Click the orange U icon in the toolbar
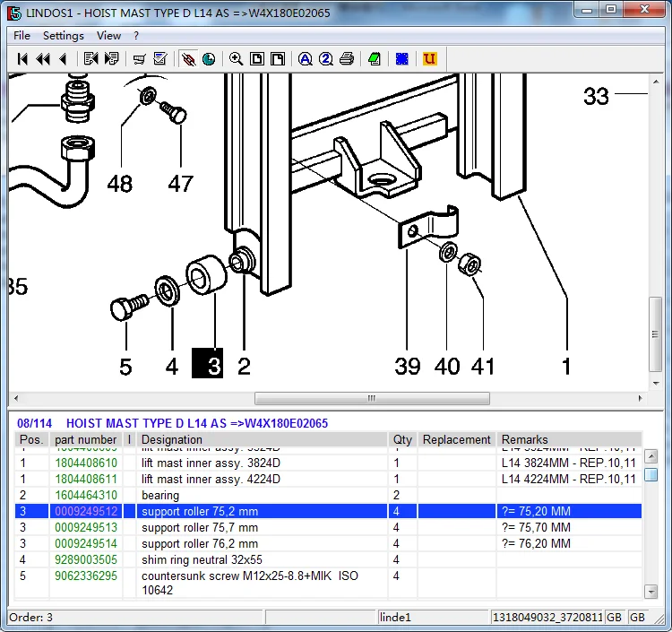Image resolution: width=672 pixels, height=632 pixels. click(x=430, y=59)
